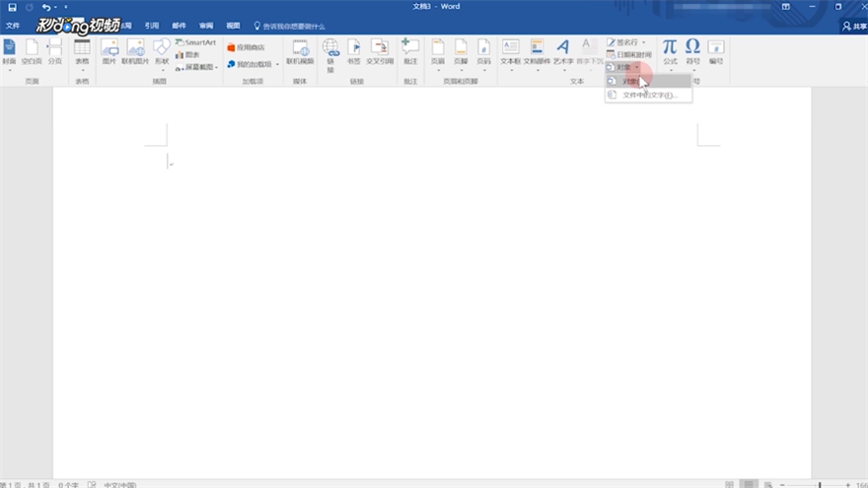The image size is (868, 488).
Task: Switch to Web Layout view in status bar
Action: (x=767, y=485)
